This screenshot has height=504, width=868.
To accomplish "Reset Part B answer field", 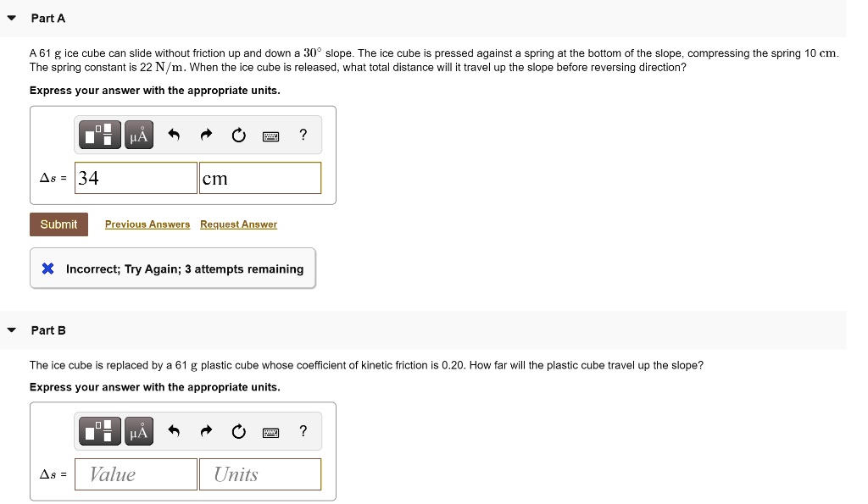I will coord(238,432).
